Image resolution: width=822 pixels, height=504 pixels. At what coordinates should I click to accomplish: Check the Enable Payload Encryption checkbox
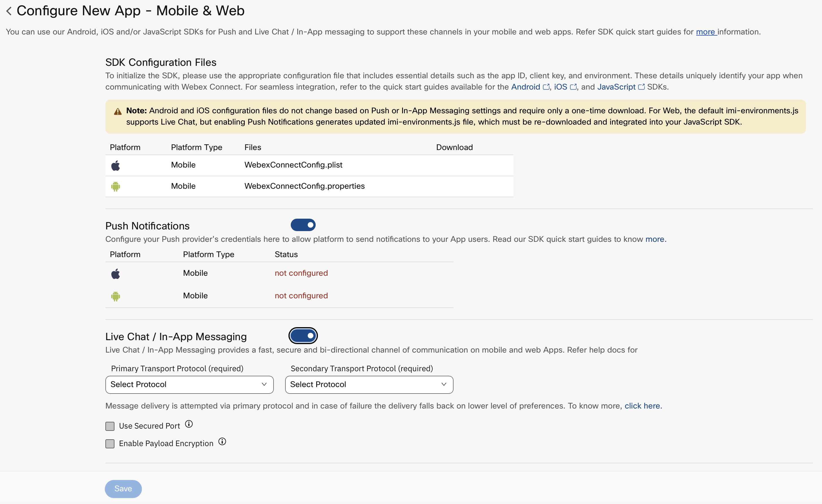(110, 444)
